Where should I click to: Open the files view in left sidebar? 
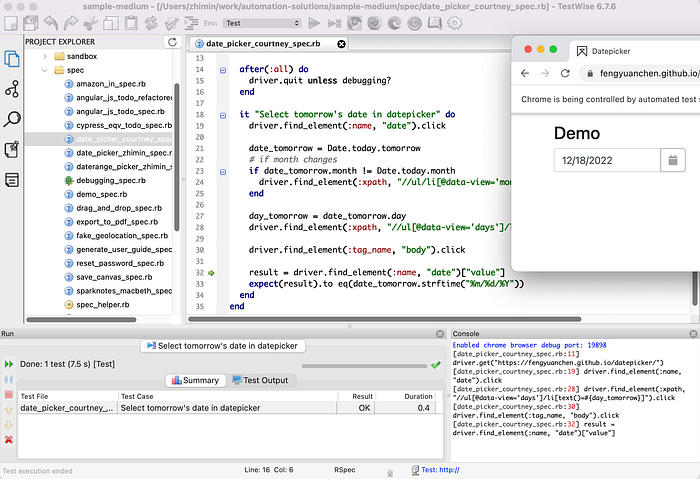(12, 59)
